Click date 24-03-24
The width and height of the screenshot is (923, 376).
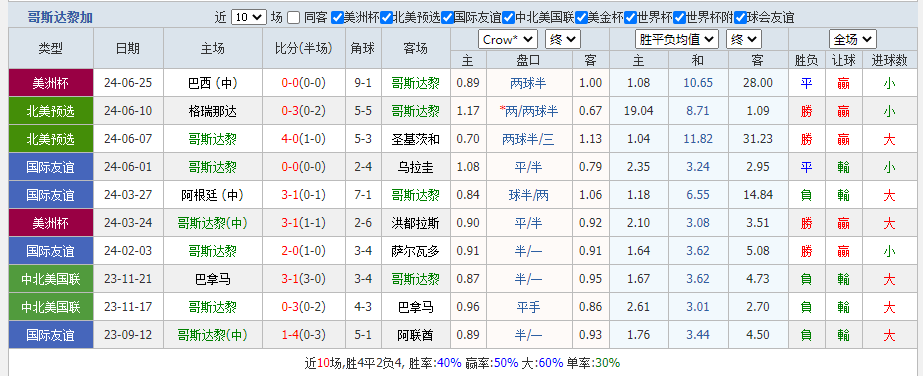[128, 223]
